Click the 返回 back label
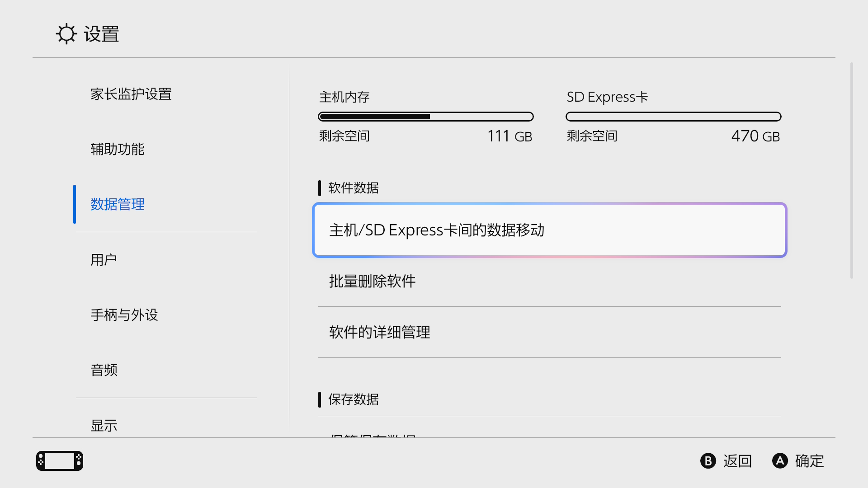The image size is (868, 488). [737, 461]
